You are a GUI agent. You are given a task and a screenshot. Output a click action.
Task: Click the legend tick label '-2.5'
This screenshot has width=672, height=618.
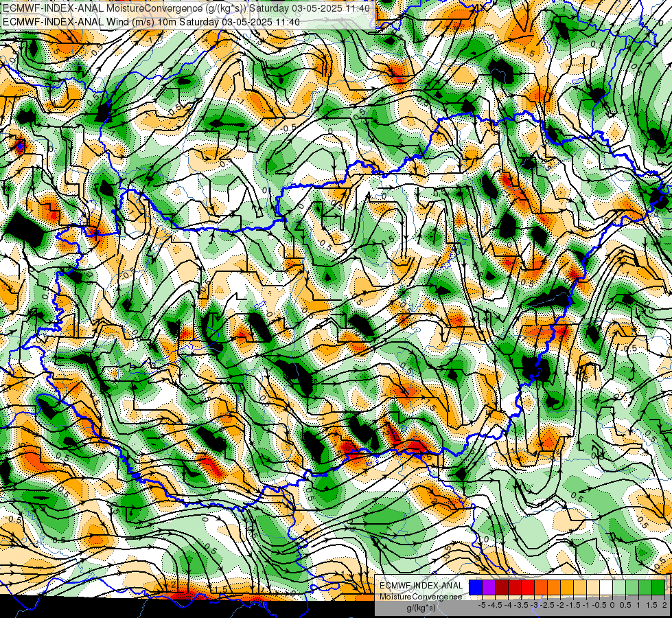(x=547, y=605)
